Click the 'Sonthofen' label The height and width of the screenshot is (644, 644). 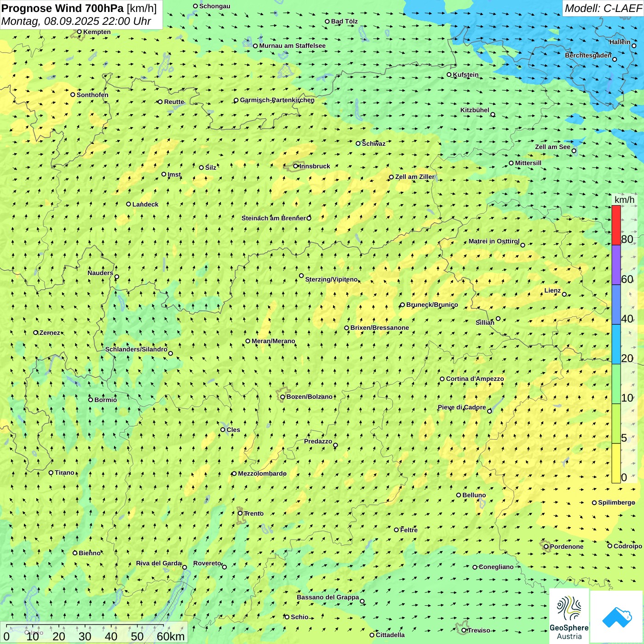click(x=92, y=95)
